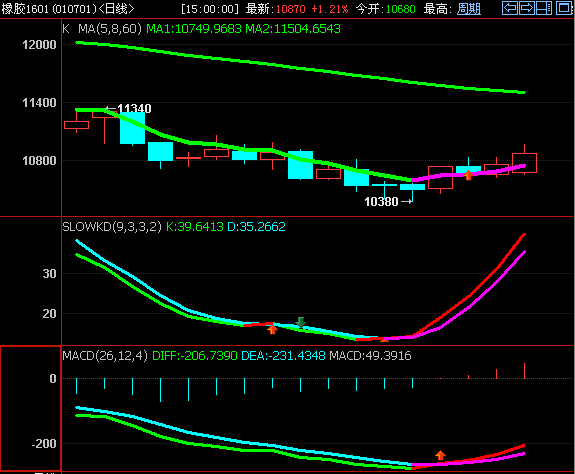The width and height of the screenshot is (575, 474).
Task: Select the SLOWKD(9,3,3,2) indicator label
Action: 112,227
